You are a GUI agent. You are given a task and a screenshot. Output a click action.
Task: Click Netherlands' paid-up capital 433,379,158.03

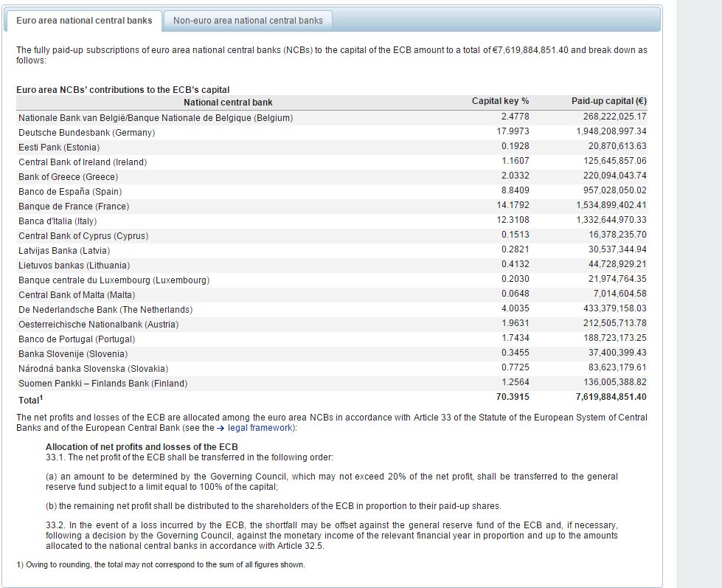[615, 308]
